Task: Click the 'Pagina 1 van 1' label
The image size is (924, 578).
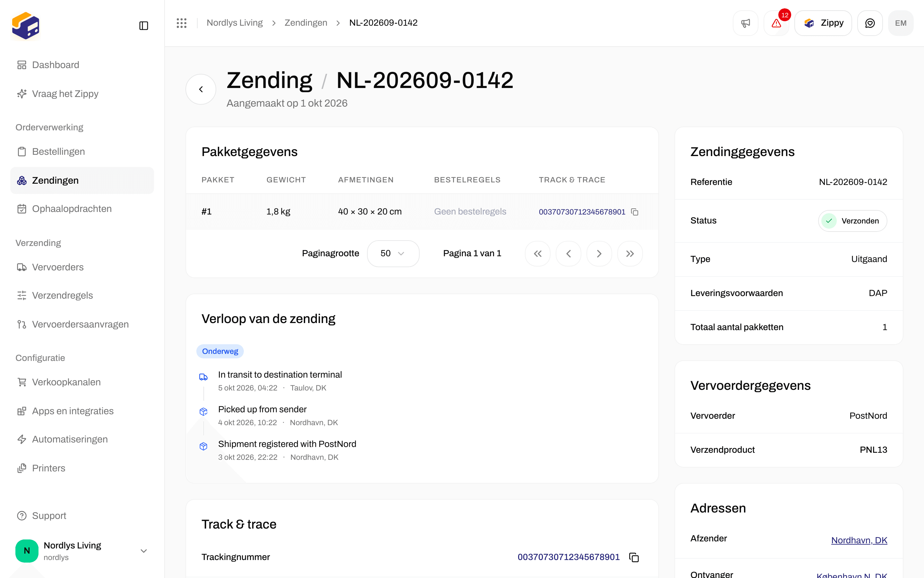Action: coord(472,253)
